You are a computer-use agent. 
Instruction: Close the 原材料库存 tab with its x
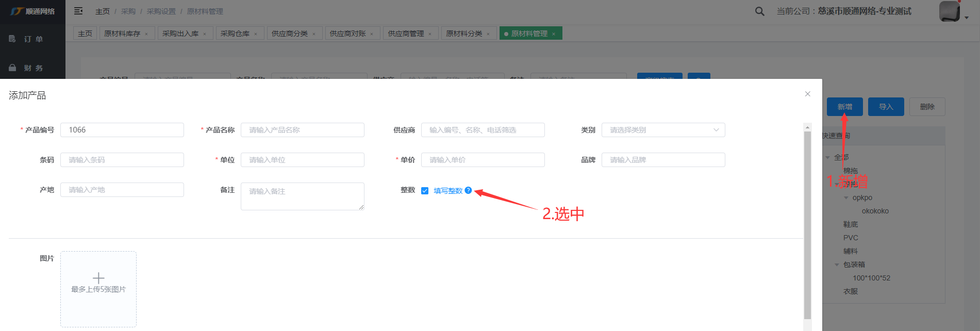point(146,34)
